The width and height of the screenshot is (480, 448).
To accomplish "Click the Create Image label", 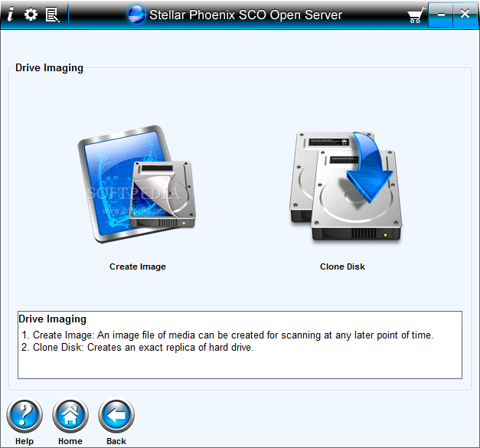I will tap(138, 267).
